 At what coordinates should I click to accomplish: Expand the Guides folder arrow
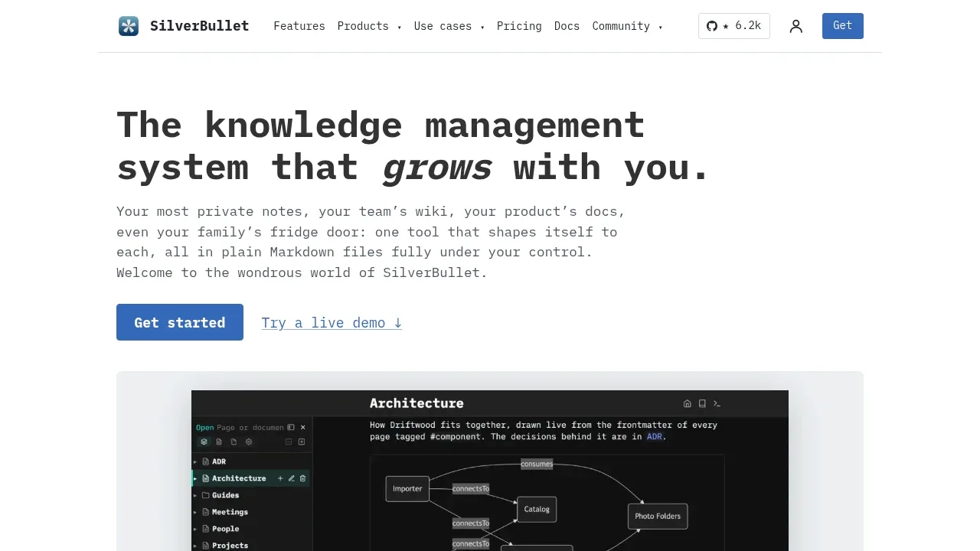pos(195,495)
